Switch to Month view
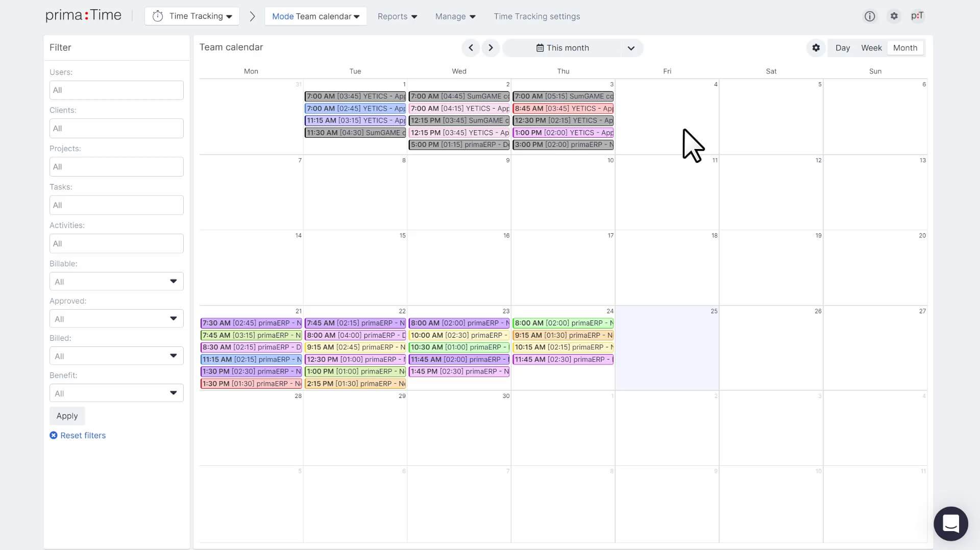This screenshot has width=980, height=550. [905, 48]
